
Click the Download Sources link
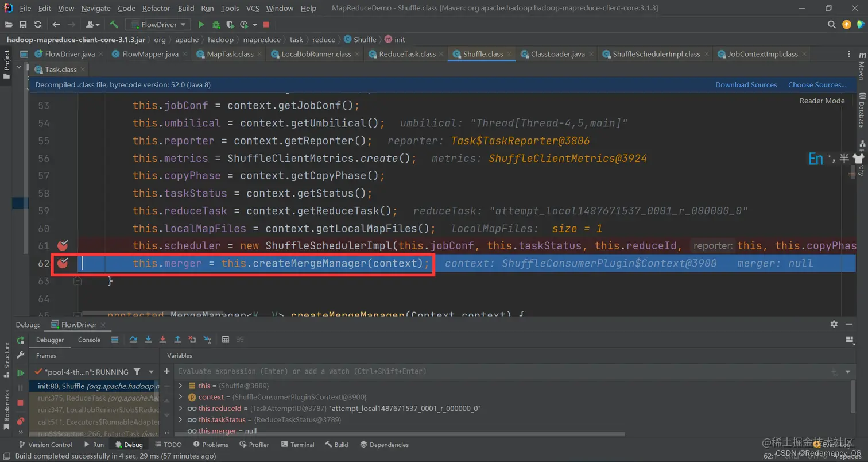[746, 84]
